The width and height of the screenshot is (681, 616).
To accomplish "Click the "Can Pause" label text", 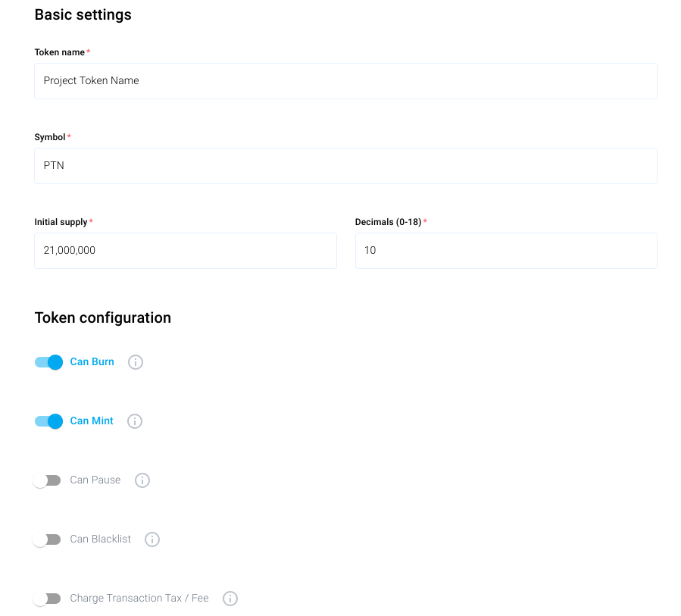I will (95, 480).
